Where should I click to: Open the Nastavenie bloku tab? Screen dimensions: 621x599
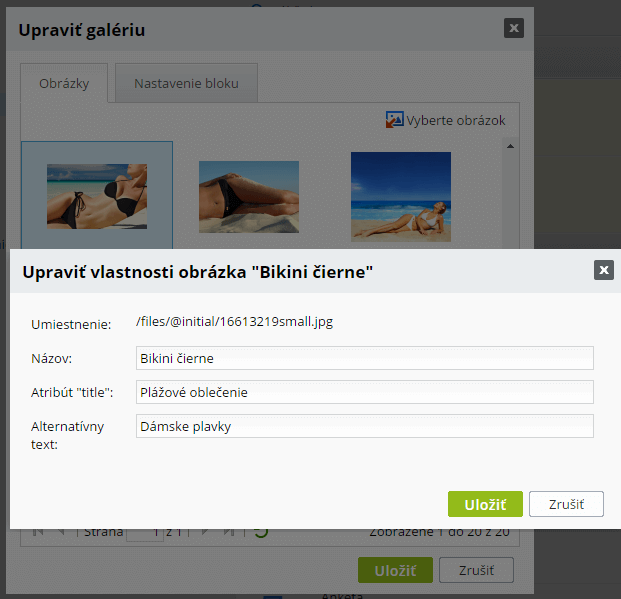tap(186, 84)
